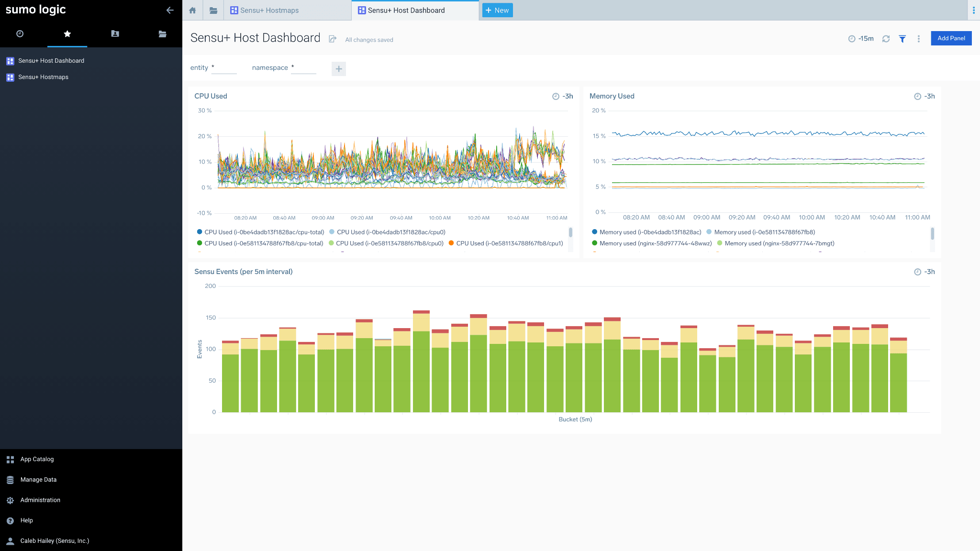Click the Memory Used panel title

[612, 96]
